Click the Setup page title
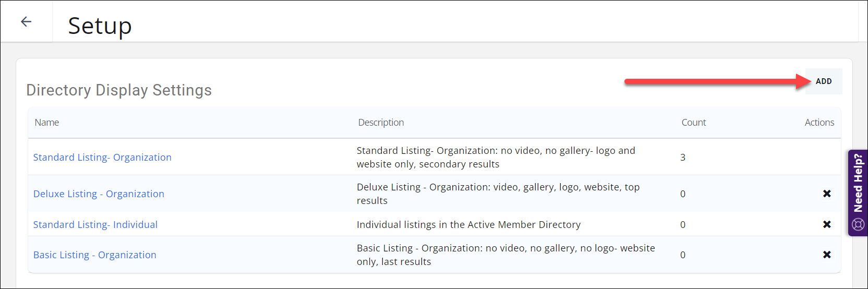 (100, 26)
